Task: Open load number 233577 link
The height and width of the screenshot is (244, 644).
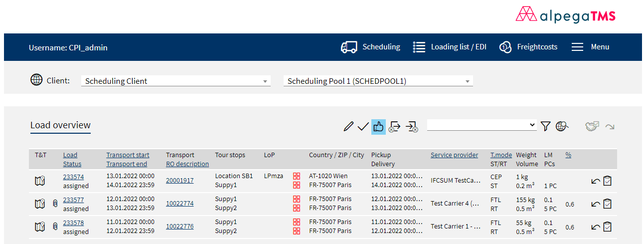Action: tap(73, 199)
